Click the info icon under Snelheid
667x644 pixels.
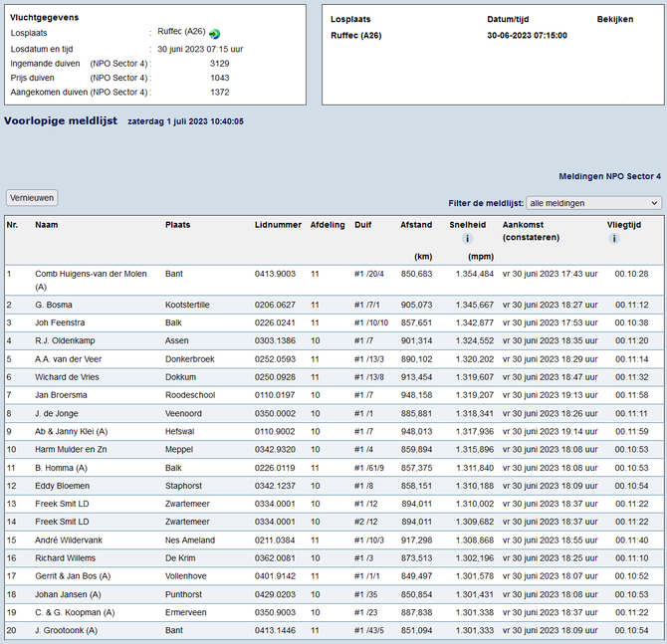(467, 239)
